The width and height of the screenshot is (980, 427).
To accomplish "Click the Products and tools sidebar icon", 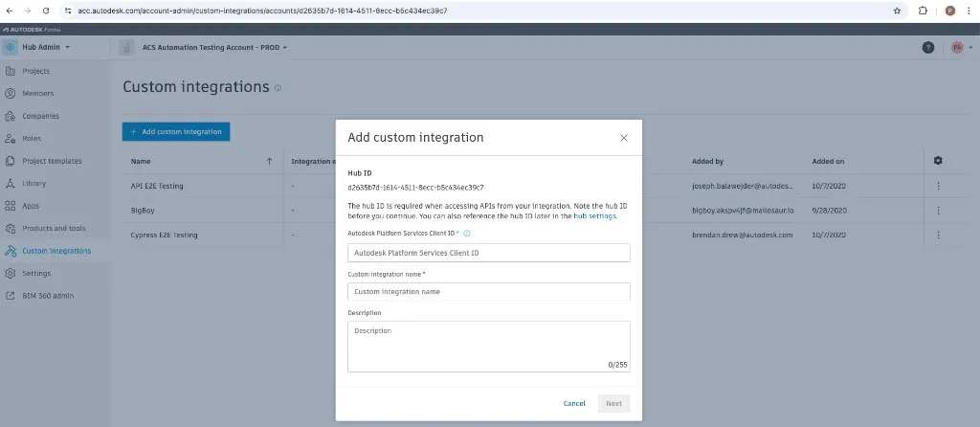I will [x=10, y=229].
